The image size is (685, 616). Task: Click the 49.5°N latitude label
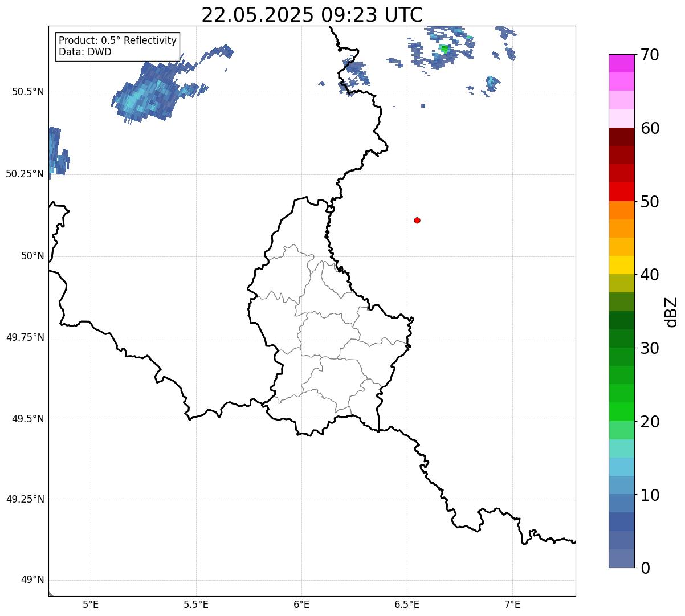coord(28,419)
